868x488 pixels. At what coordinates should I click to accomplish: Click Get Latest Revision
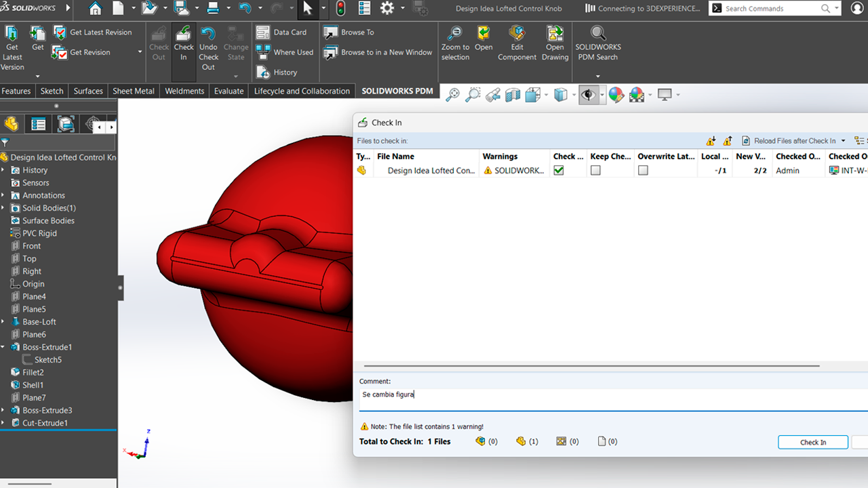(x=93, y=32)
